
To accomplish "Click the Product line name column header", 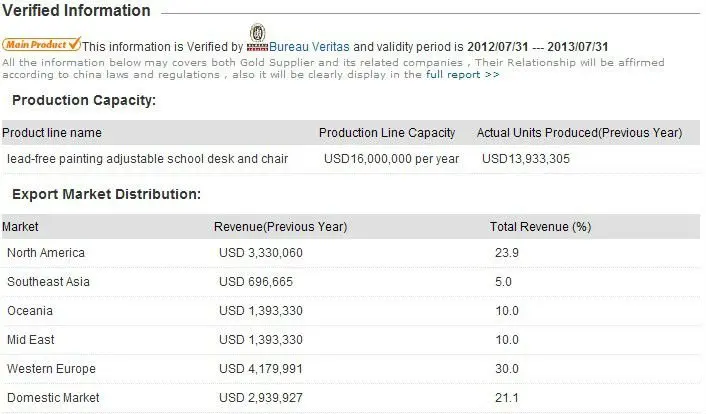I will coord(54,132).
